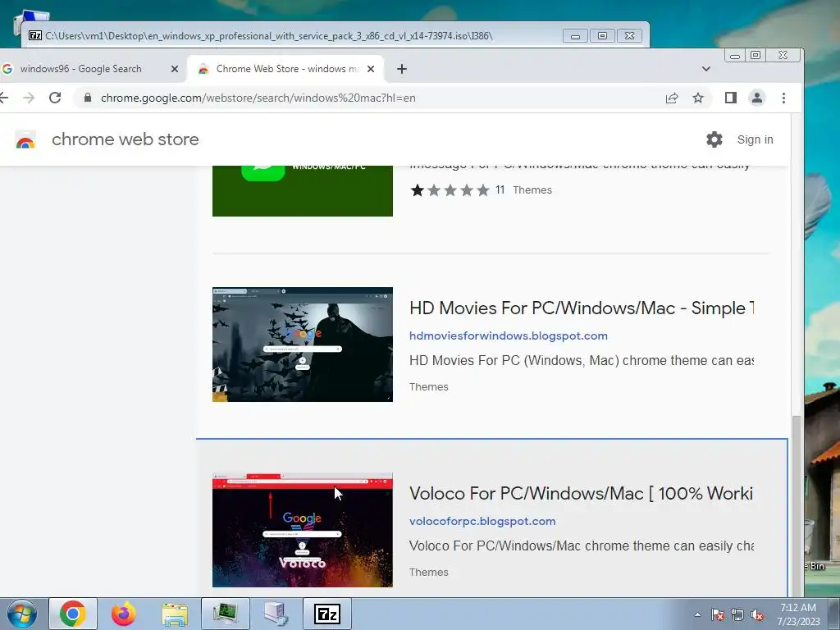Open the Windows Start menu orb
Image resolution: width=840 pixels, height=630 pixels.
pos(21,614)
